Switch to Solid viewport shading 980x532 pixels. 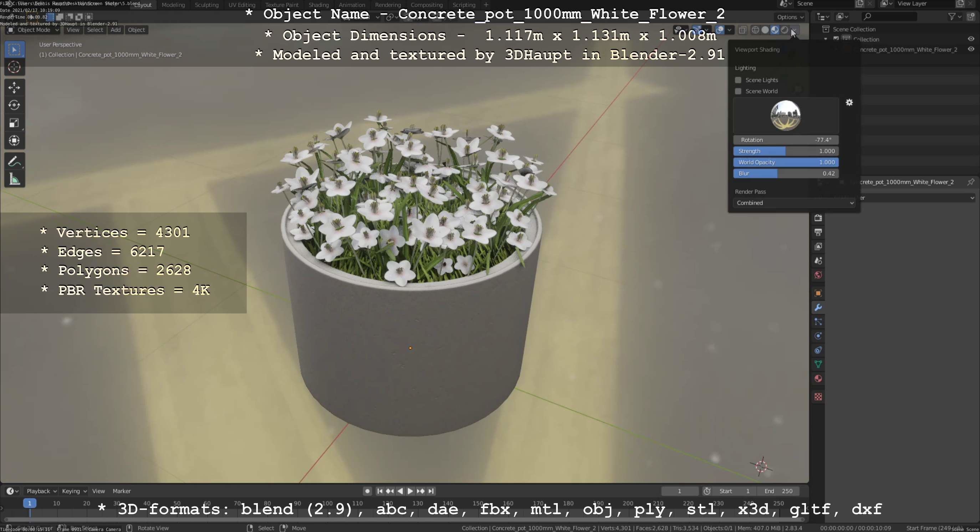765,30
